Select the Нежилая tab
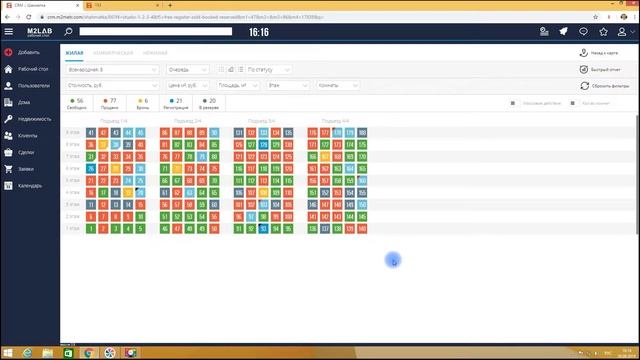This screenshot has height=360, width=640. tap(155, 53)
